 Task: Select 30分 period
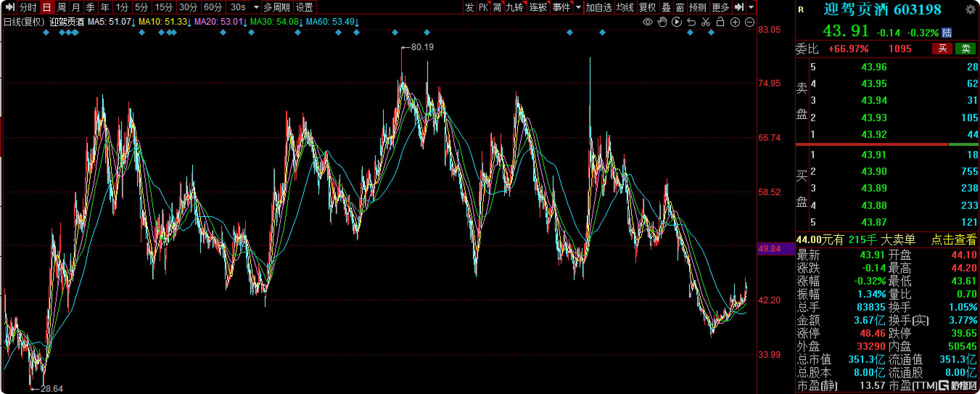coord(188,7)
